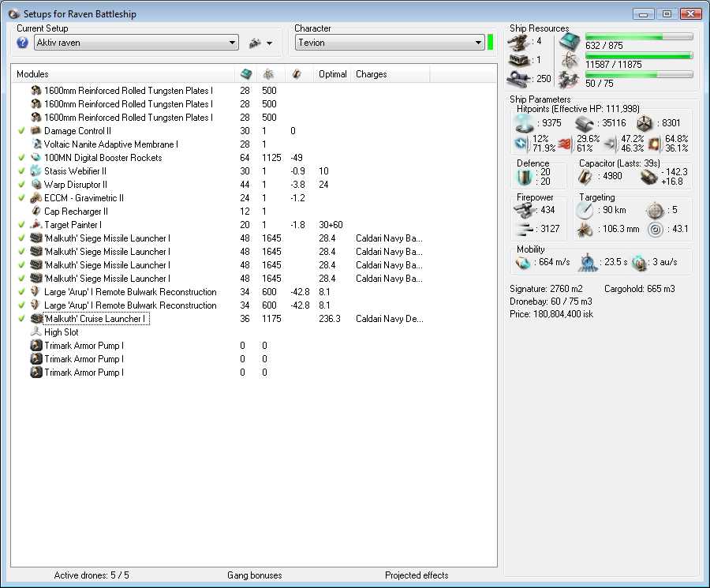Toggle 100MN Digital Booster Rockets checkmark
This screenshot has height=588, width=710.
(x=21, y=158)
